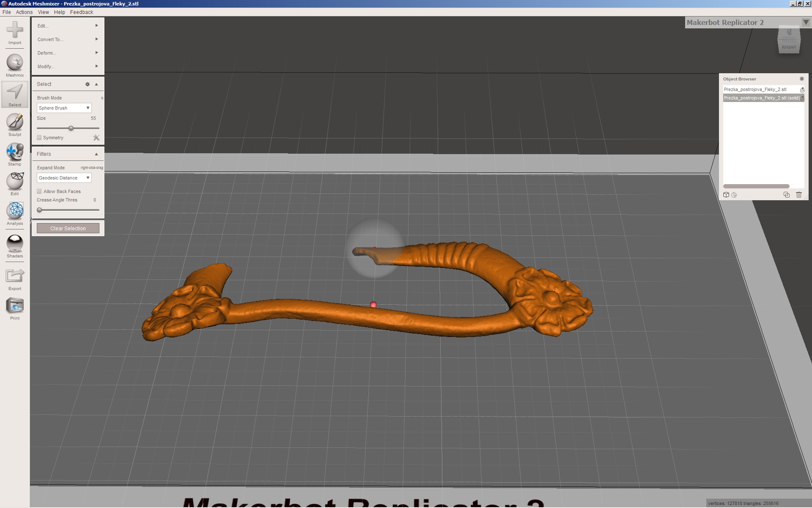The image size is (812, 508).
Task: Click the Export icon
Action: coord(15,276)
